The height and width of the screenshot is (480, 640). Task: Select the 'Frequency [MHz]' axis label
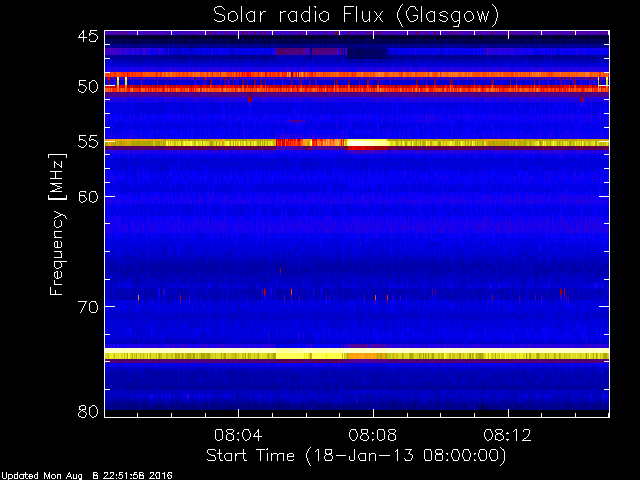pyautogui.click(x=57, y=224)
